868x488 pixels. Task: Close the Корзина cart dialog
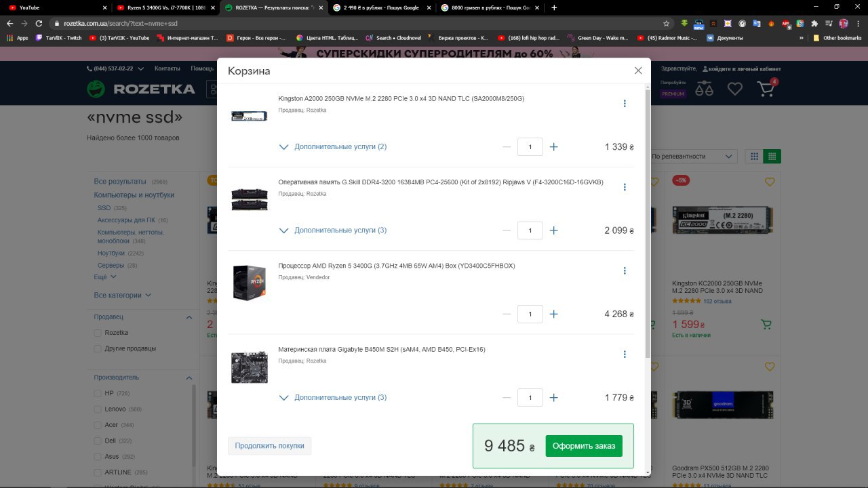pyautogui.click(x=638, y=70)
